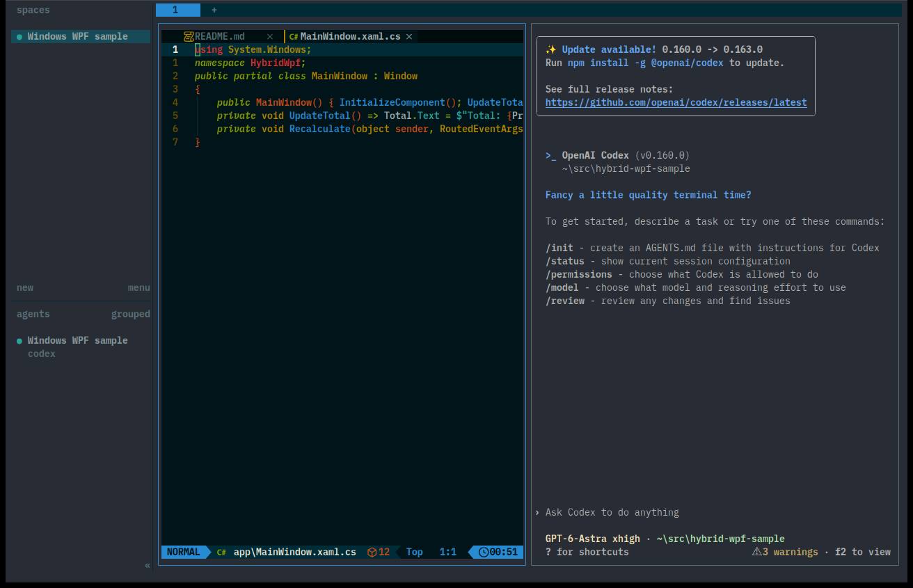The image size is (913, 588).
Task: Click the 1:1 cursor position indicator
Action: (448, 552)
